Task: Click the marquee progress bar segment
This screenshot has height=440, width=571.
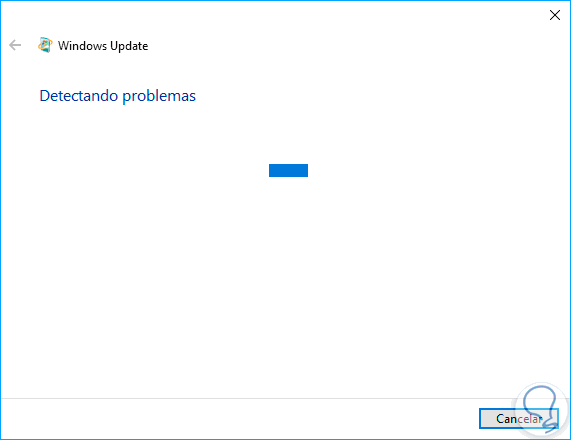Action: click(288, 170)
